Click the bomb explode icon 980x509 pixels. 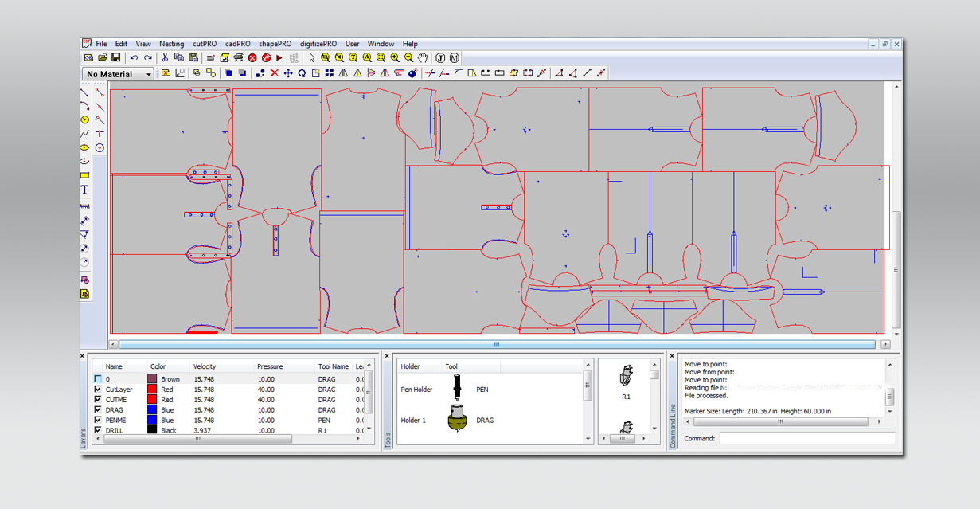[x=412, y=73]
